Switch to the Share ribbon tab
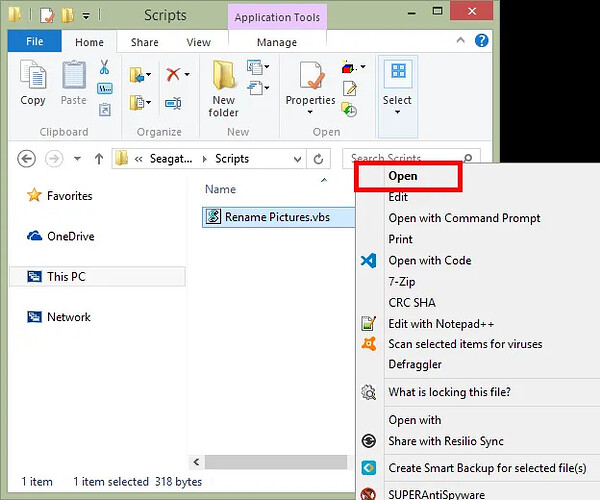 click(144, 43)
